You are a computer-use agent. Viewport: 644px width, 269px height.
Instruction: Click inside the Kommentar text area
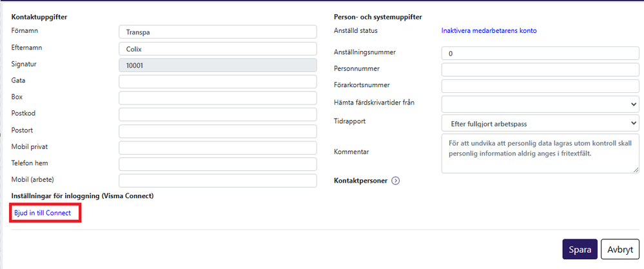(540, 153)
